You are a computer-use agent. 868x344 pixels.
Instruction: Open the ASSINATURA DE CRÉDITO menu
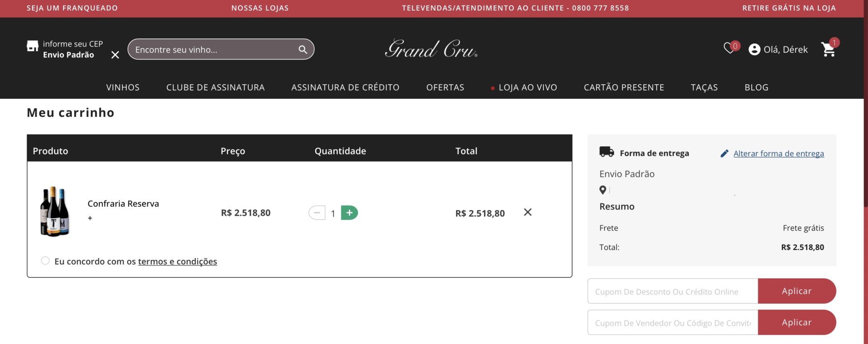[345, 87]
